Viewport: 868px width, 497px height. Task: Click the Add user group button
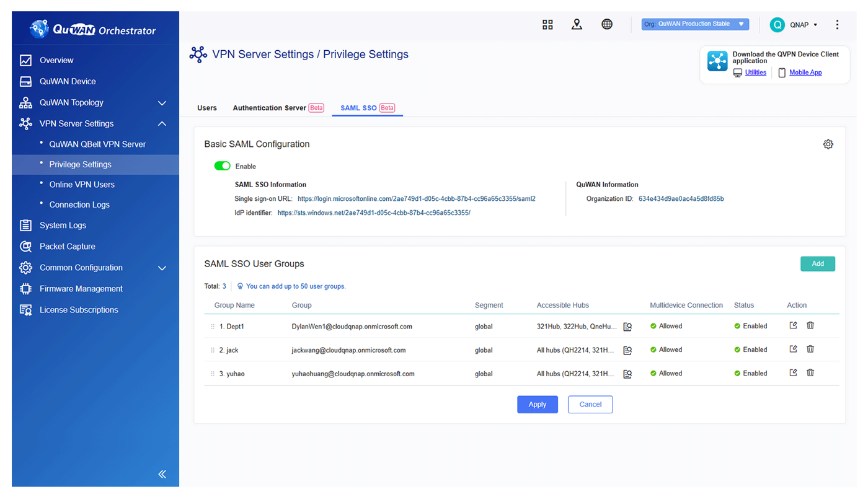pyautogui.click(x=818, y=264)
